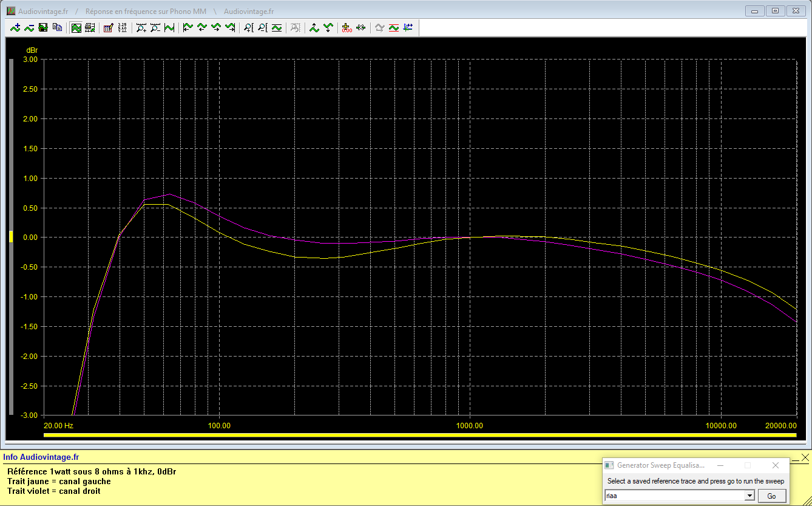This screenshot has height=506, width=812.
Task: Click horizontal zoom in magnifier icon
Action: click(x=141, y=27)
